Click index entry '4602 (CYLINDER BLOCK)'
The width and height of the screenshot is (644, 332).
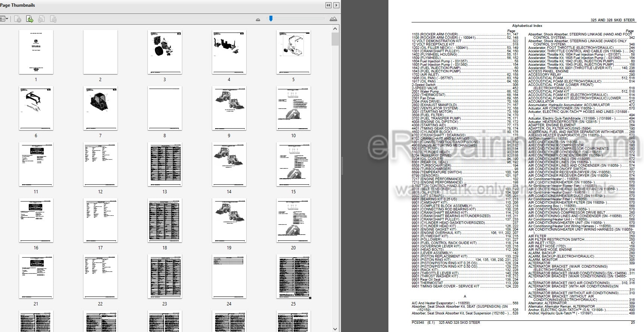(x=432, y=132)
